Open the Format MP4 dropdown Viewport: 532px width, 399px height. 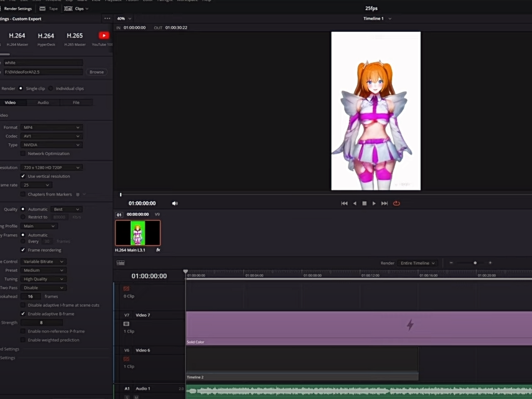point(52,127)
